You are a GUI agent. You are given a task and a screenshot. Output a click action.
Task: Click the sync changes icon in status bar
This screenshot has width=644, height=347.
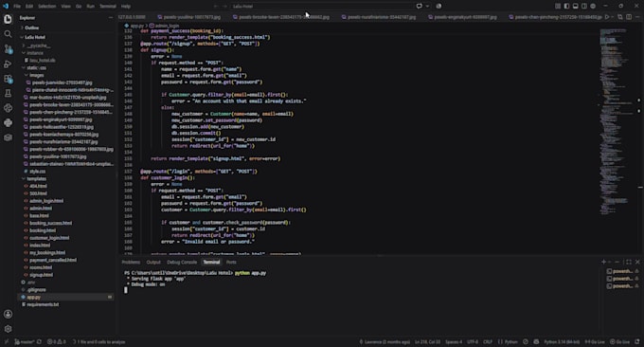click(x=39, y=341)
